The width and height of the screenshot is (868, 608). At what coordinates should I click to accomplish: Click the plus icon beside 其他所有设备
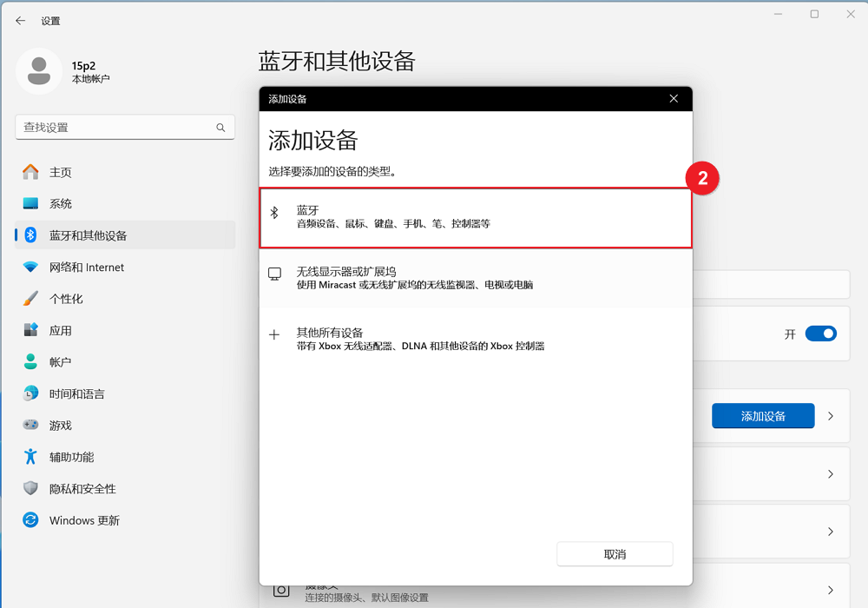coord(275,333)
